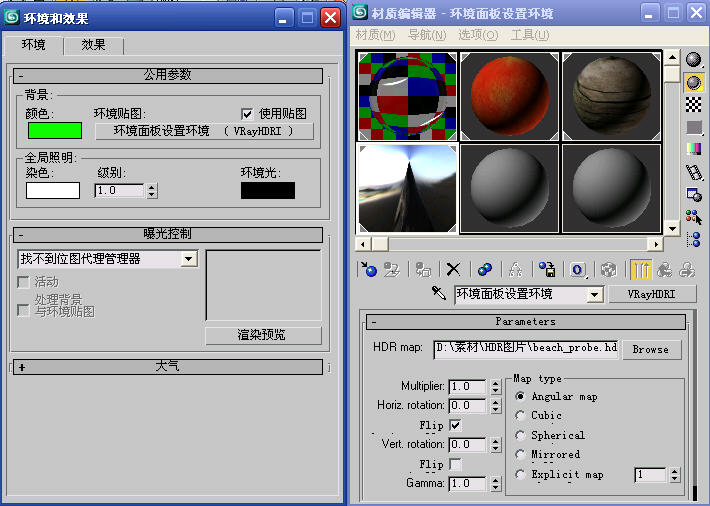Click Get Material icon in toolbar
Screen dimensions: 710x506
coord(368,269)
